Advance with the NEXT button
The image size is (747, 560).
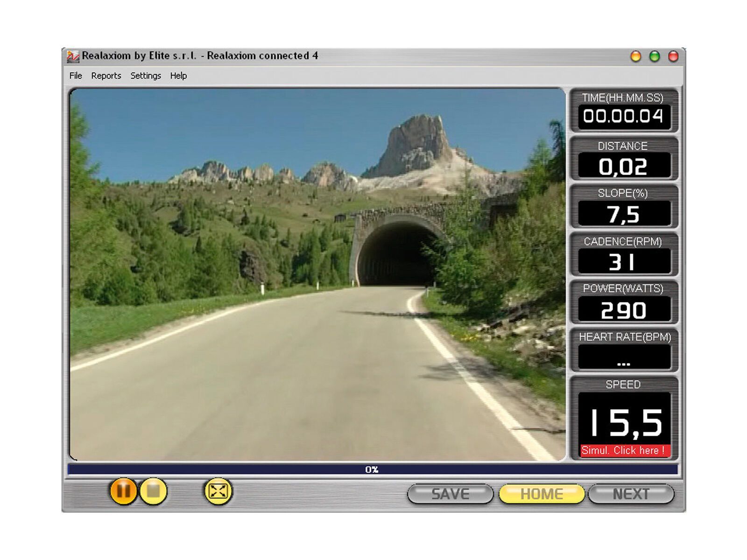[631, 494]
